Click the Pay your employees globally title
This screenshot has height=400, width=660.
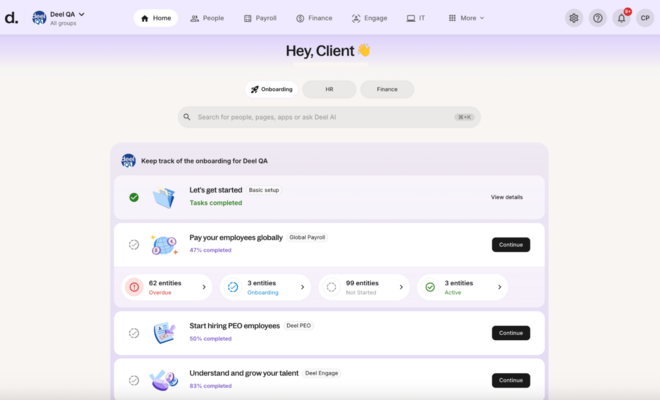click(x=236, y=237)
